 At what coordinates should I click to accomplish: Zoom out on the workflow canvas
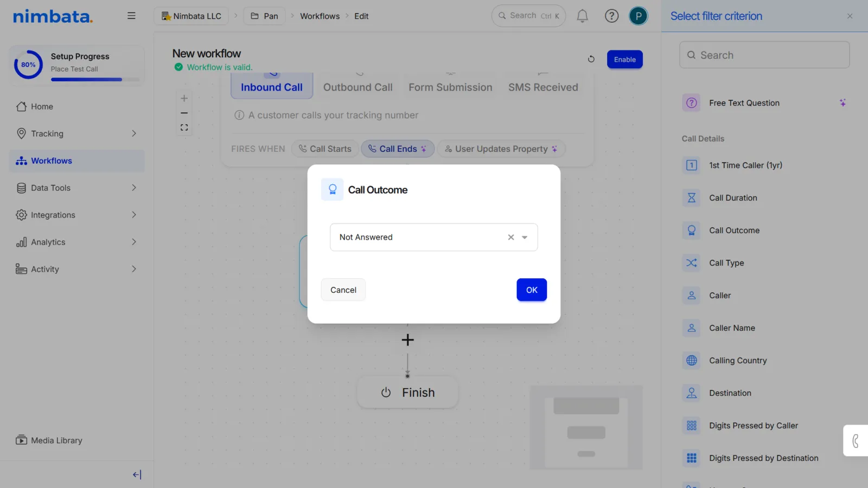tap(184, 113)
